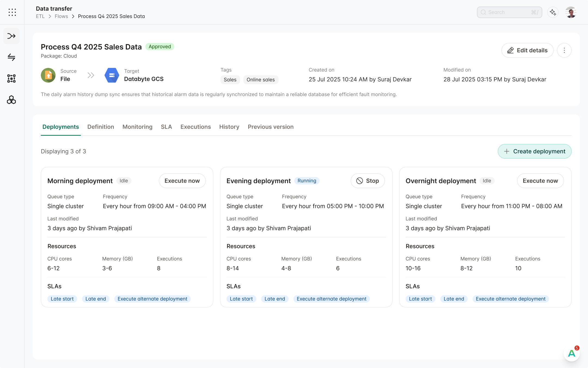Open the user profile avatar
The image size is (588, 368).
tap(571, 12)
